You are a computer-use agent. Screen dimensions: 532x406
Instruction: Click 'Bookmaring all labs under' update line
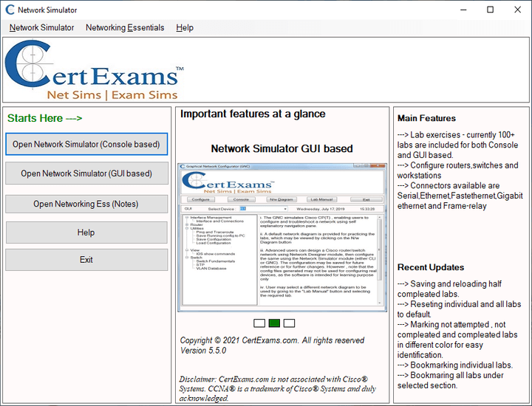pyautogui.click(x=450, y=375)
